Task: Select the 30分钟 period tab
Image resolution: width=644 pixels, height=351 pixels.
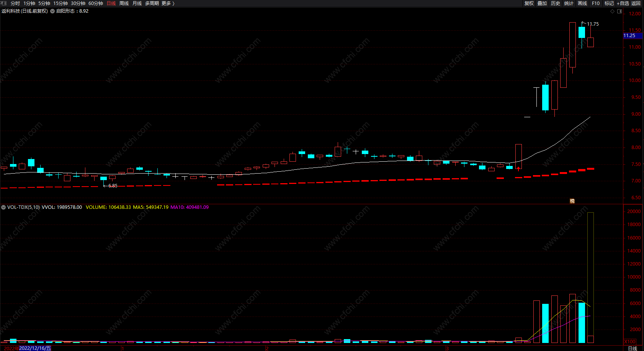Action: pyautogui.click(x=78, y=3)
